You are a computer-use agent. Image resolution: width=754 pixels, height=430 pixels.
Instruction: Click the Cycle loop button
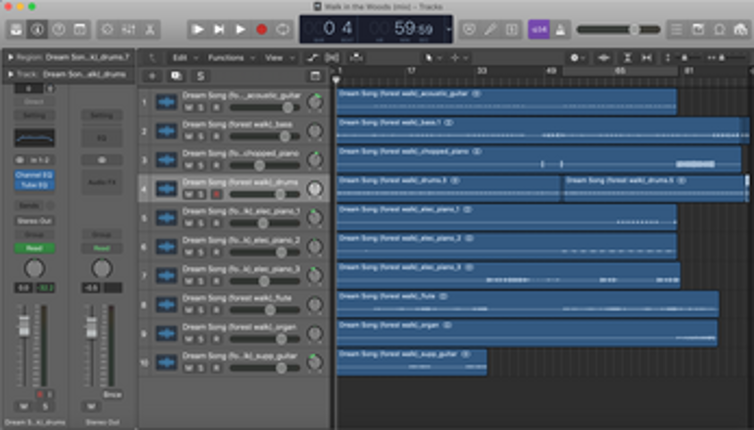[x=283, y=30]
